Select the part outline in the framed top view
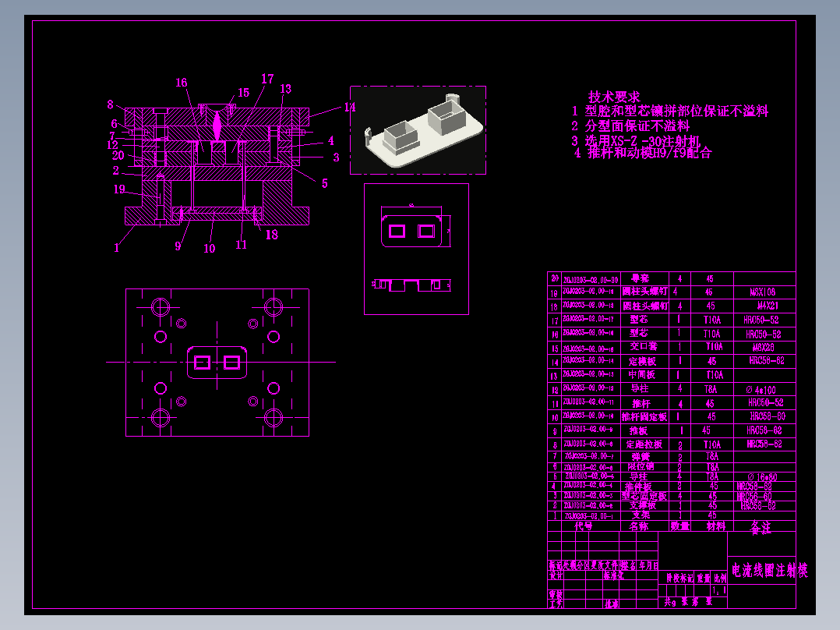840x630 pixels. [411, 231]
